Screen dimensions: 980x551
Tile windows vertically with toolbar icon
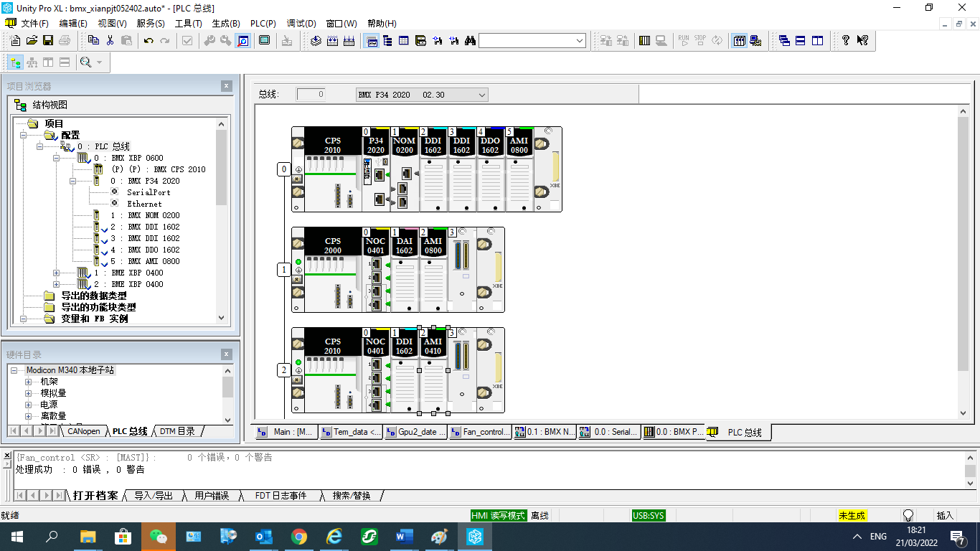click(817, 41)
